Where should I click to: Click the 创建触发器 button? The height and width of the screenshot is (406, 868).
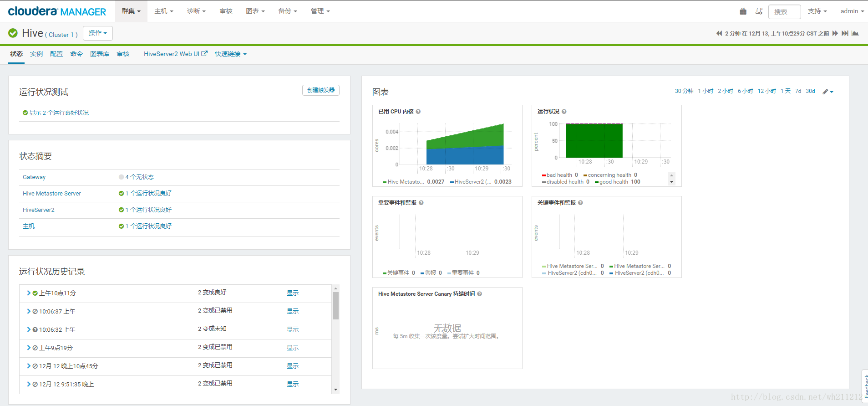point(321,90)
